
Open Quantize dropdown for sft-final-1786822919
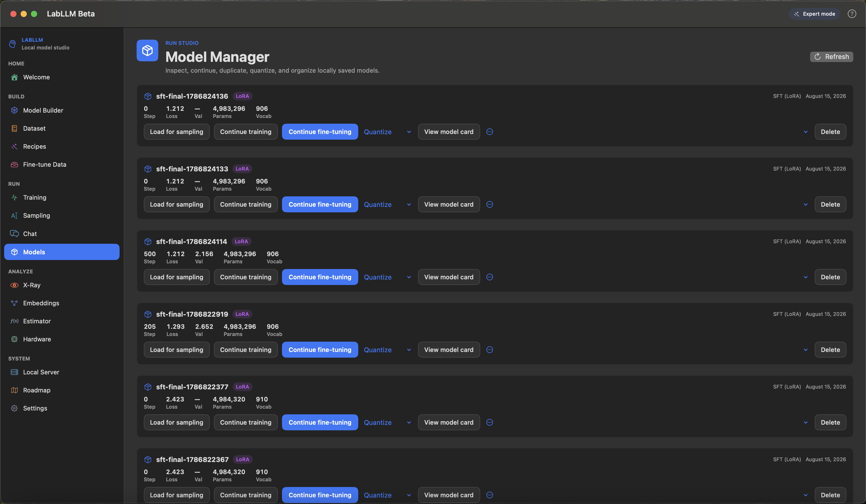[x=388, y=350]
